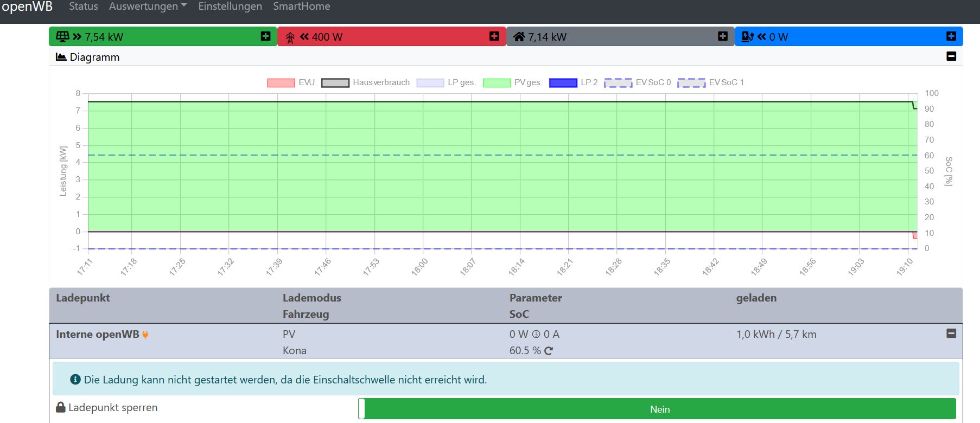Click the Fahrzeug column subheader
980x423 pixels.
click(x=306, y=314)
